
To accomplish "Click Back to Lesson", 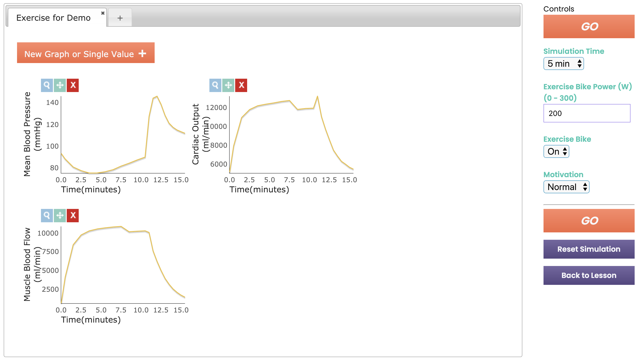I will pos(589,275).
